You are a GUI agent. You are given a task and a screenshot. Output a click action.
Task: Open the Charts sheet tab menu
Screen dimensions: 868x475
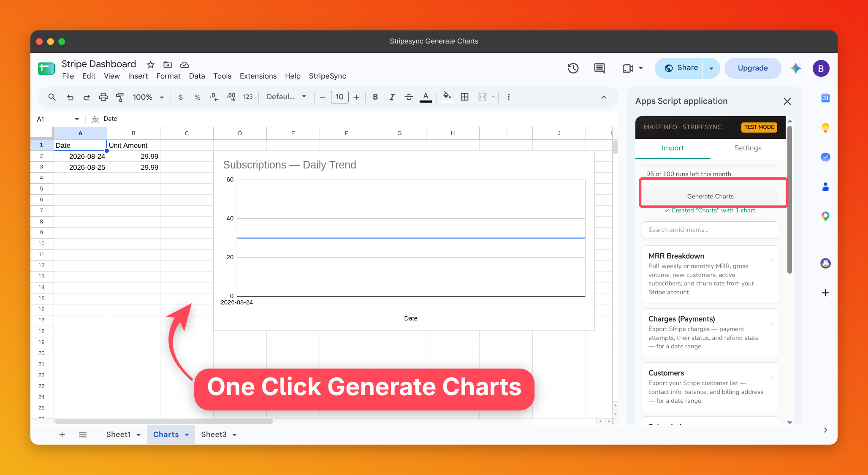(x=187, y=435)
